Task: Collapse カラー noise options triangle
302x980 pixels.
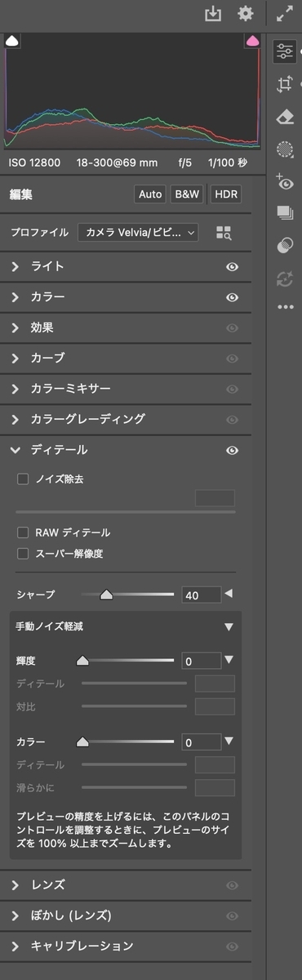Action: 229,742
